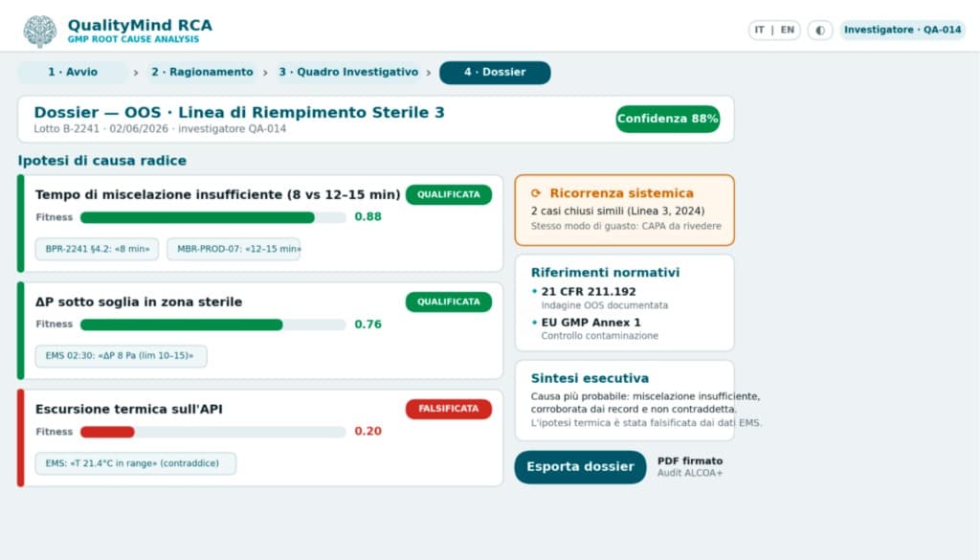The height and width of the screenshot is (560, 980).
Task: Open evidence chip MBR-PROD-07
Action: (x=234, y=249)
